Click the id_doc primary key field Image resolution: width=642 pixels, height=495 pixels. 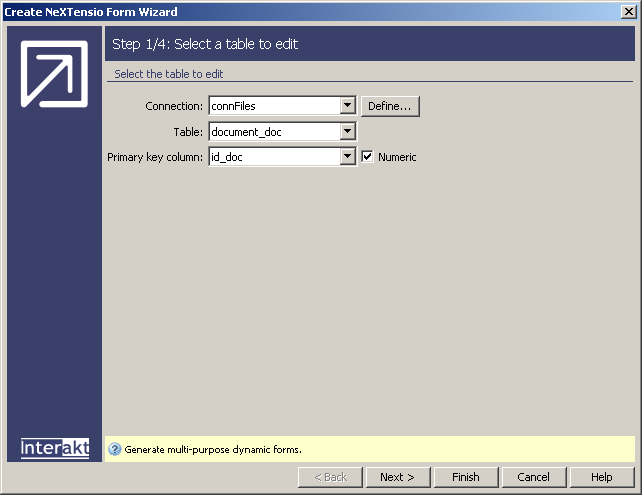(273, 157)
